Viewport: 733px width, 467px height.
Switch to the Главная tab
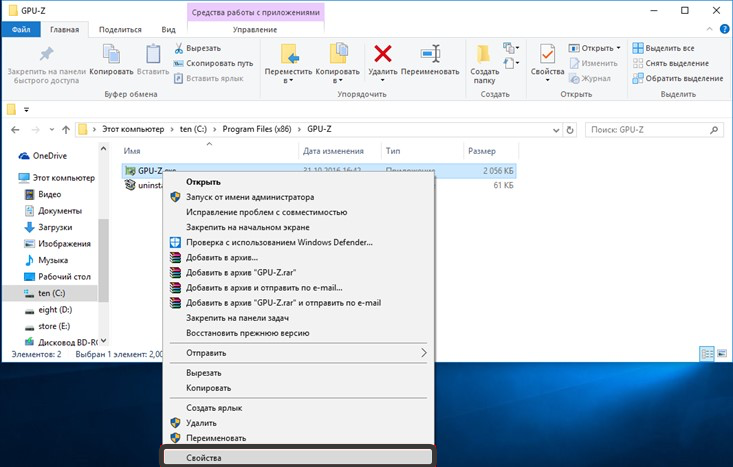pos(65,29)
